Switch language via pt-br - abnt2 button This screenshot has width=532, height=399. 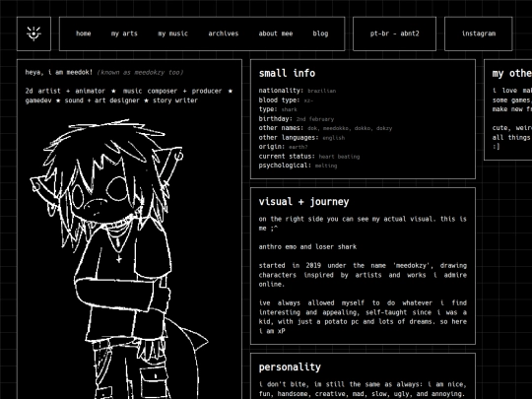coord(395,33)
